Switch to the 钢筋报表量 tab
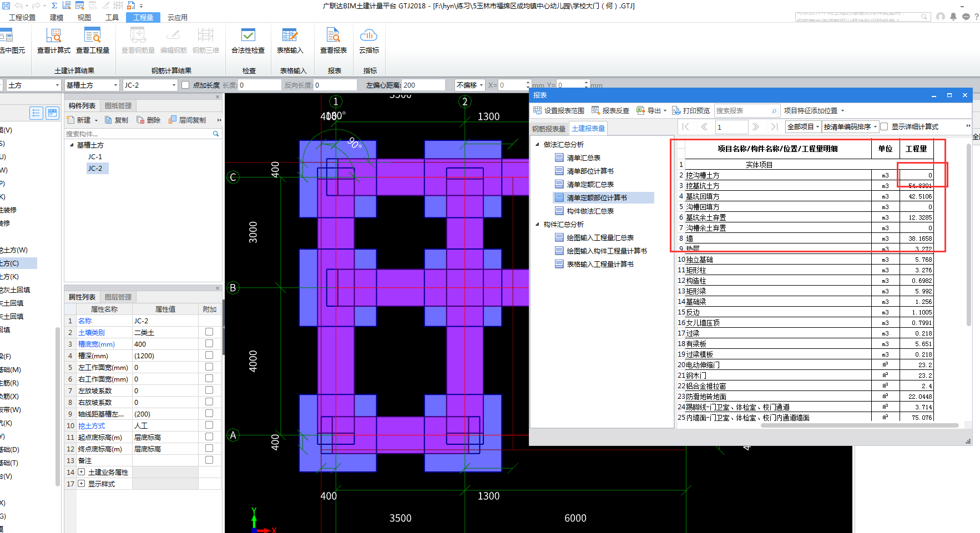 549,129
